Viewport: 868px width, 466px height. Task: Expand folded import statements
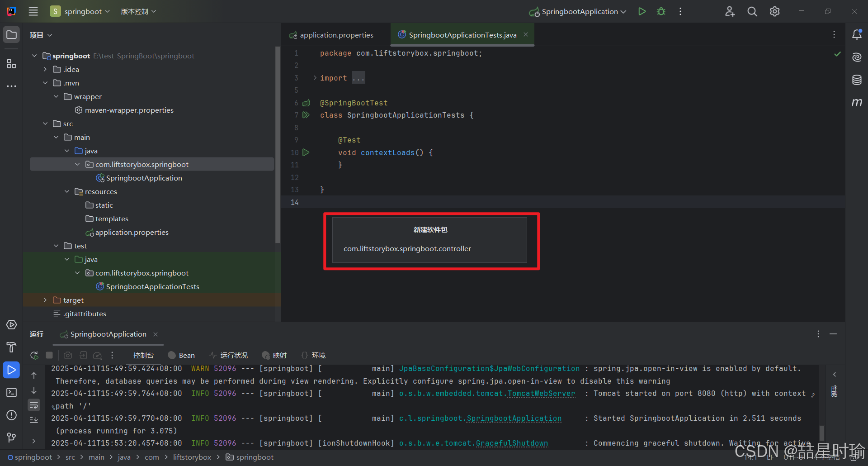click(x=315, y=78)
